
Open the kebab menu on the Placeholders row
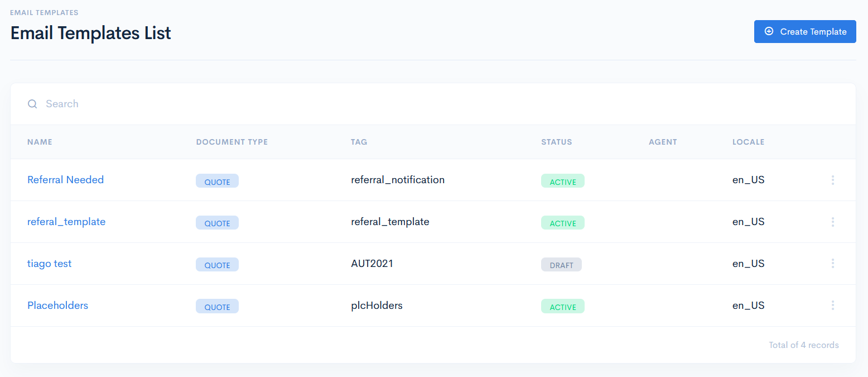pos(832,306)
